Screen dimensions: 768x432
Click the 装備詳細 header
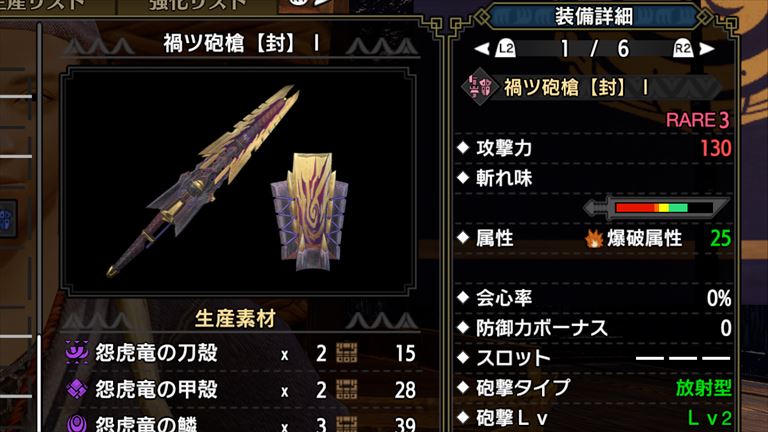[593, 16]
